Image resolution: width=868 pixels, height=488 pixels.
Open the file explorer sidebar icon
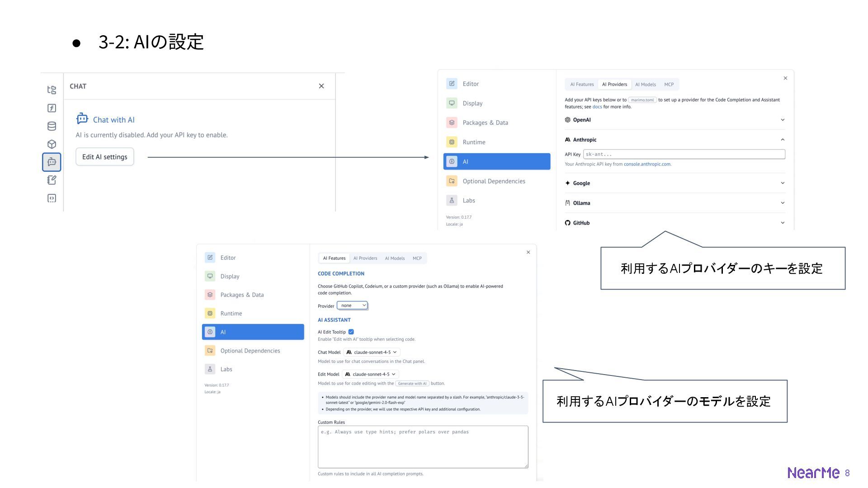tap(52, 90)
